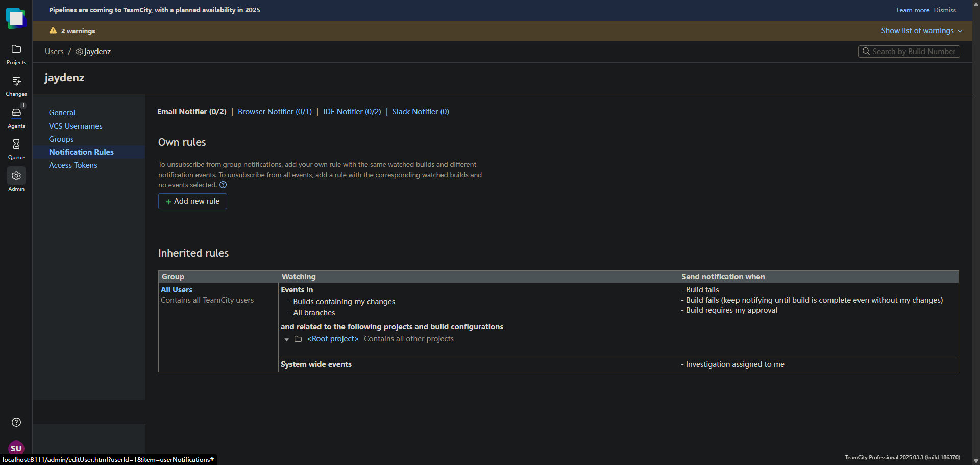Screen dimensions: 980x465
Task: Focus Search by Build Number field
Action: (x=909, y=52)
